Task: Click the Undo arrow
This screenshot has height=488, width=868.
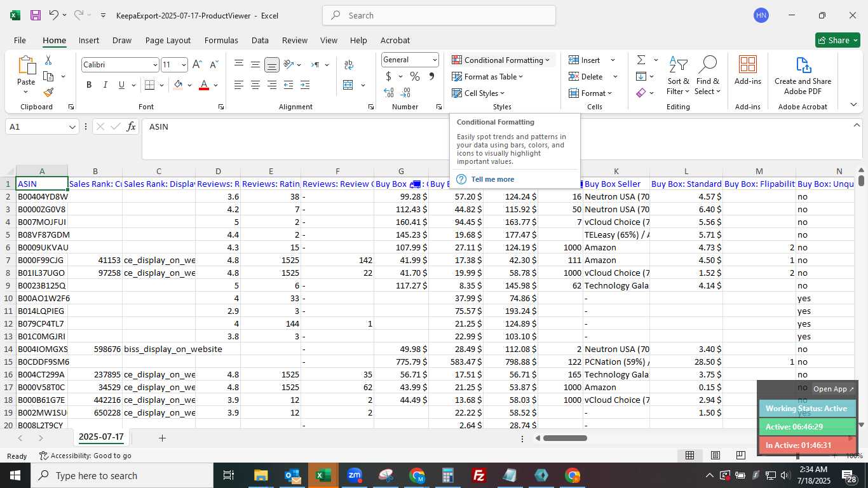Action: (x=54, y=15)
